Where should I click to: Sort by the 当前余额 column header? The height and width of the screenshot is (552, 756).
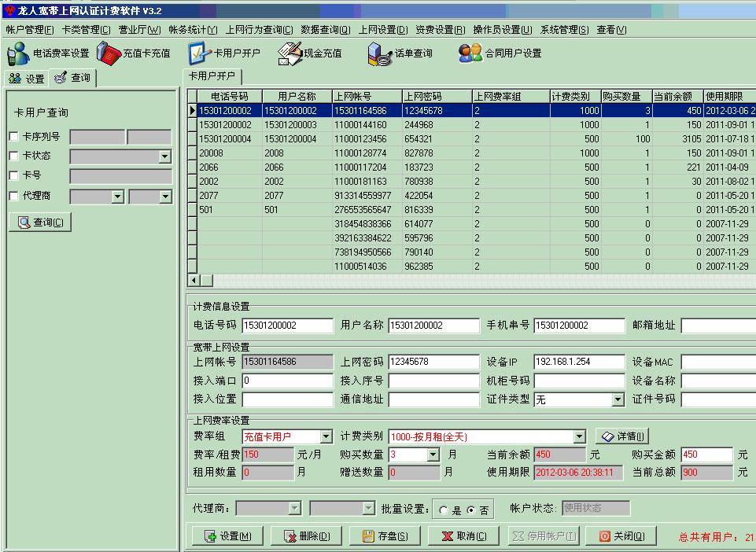click(x=677, y=96)
